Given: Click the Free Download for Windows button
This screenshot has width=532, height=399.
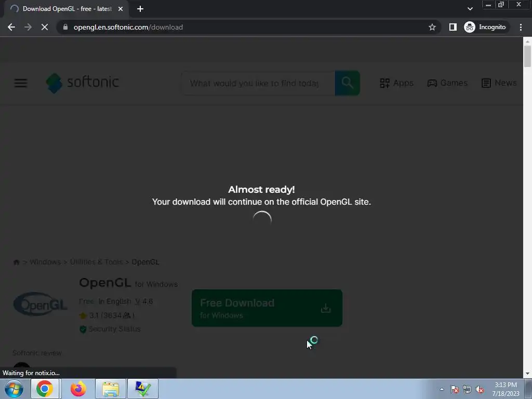Looking at the screenshot, I should tap(267, 308).
